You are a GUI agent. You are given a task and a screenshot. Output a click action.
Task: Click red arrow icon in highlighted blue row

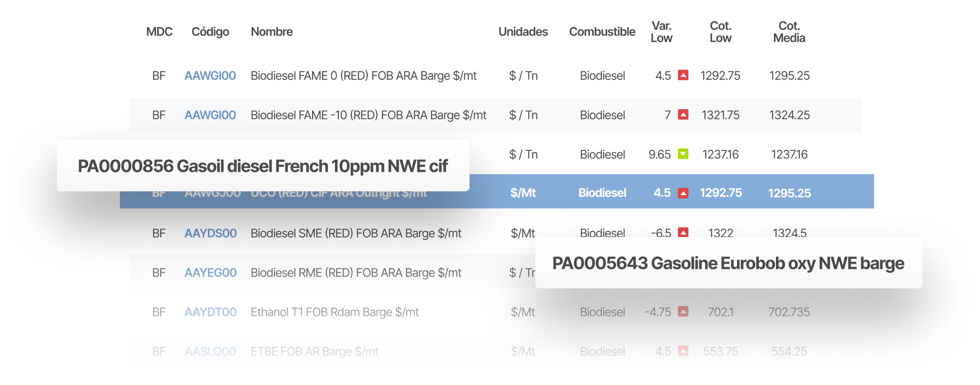[683, 193]
